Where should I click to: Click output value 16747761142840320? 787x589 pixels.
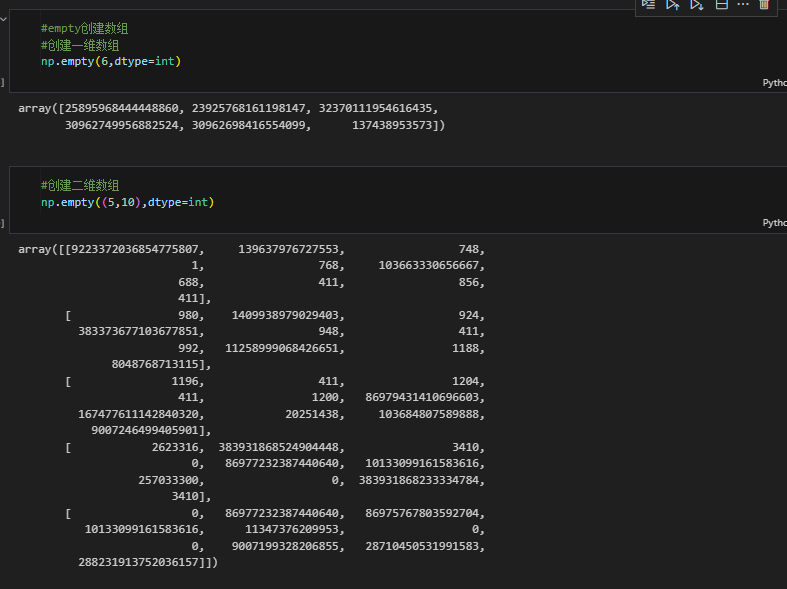coord(138,414)
